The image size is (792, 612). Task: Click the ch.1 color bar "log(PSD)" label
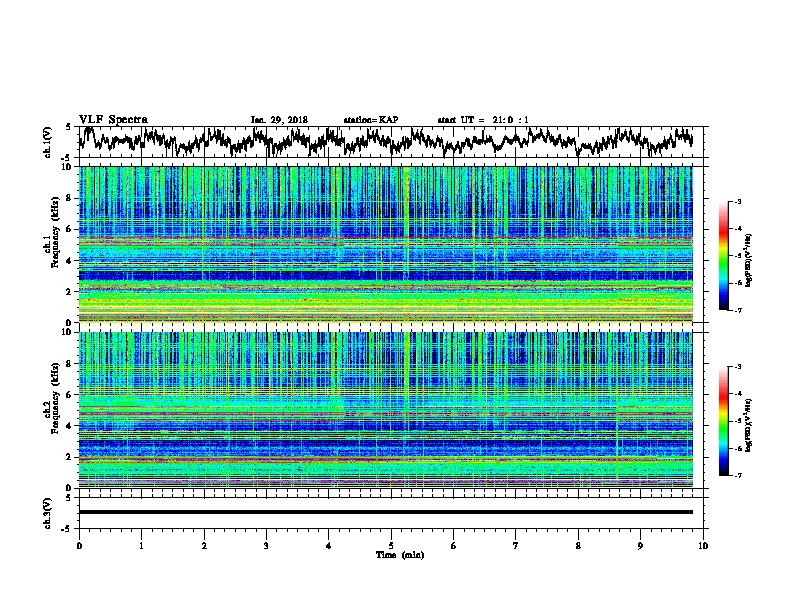pos(749,260)
